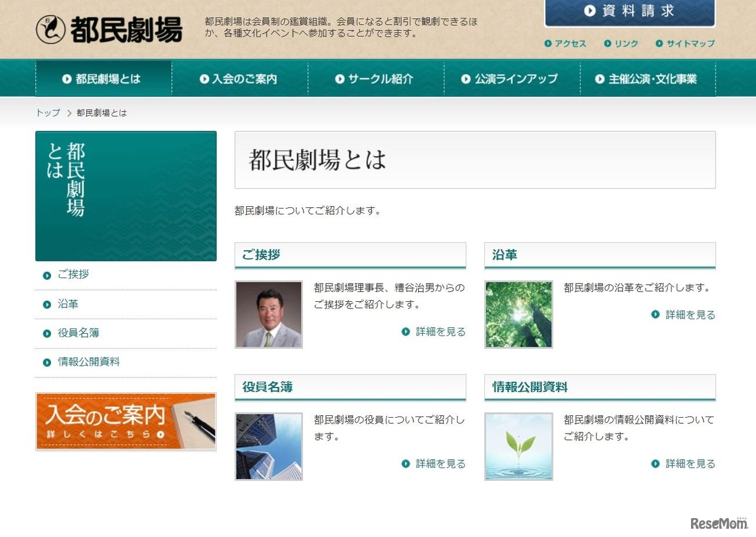Click the arrow bullet beside ご挨拶 in the sidebar
This screenshot has width=756, height=537.
tap(47, 275)
